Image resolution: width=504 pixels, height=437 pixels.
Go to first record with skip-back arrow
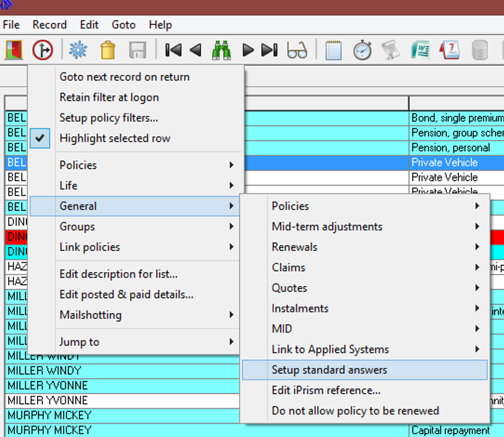click(173, 50)
